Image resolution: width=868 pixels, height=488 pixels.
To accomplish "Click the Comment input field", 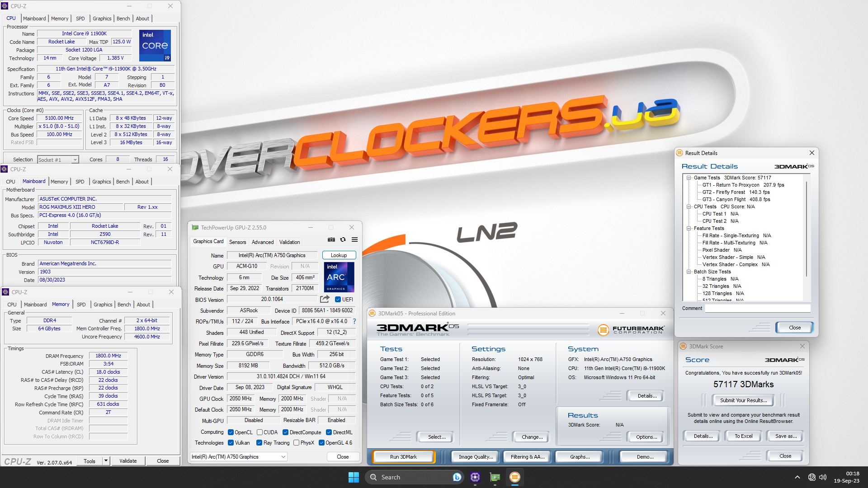I will pyautogui.click(x=757, y=308).
